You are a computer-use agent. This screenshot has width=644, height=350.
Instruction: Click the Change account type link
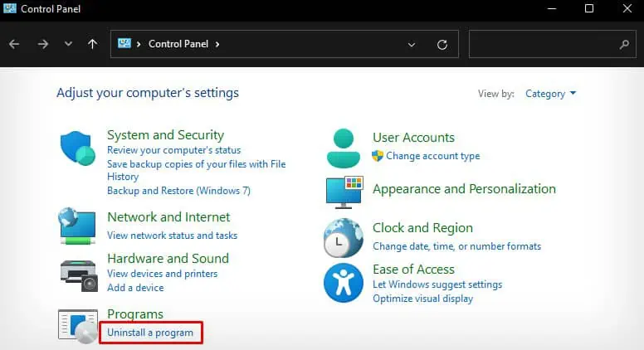[432, 156]
